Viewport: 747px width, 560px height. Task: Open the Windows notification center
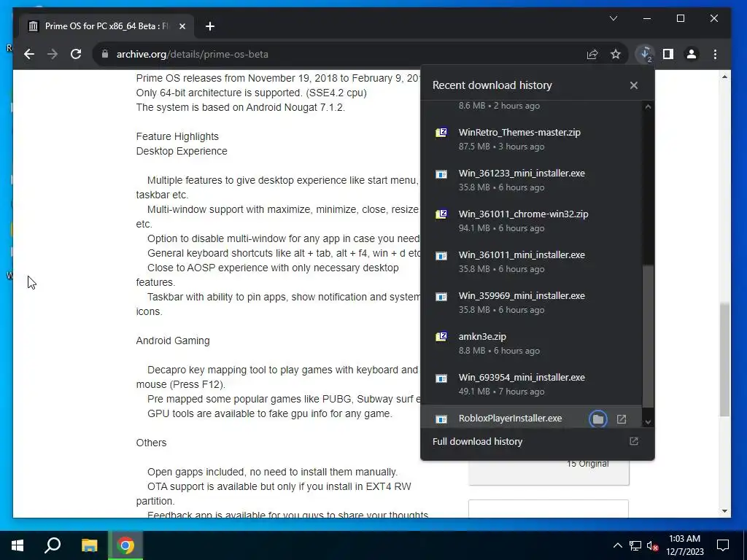point(723,545)
